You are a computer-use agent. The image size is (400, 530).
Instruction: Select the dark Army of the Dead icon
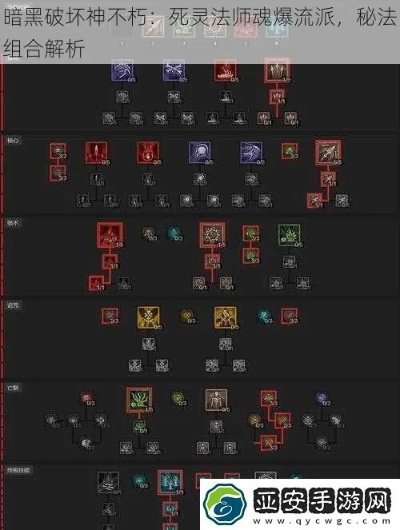(108, 483)
